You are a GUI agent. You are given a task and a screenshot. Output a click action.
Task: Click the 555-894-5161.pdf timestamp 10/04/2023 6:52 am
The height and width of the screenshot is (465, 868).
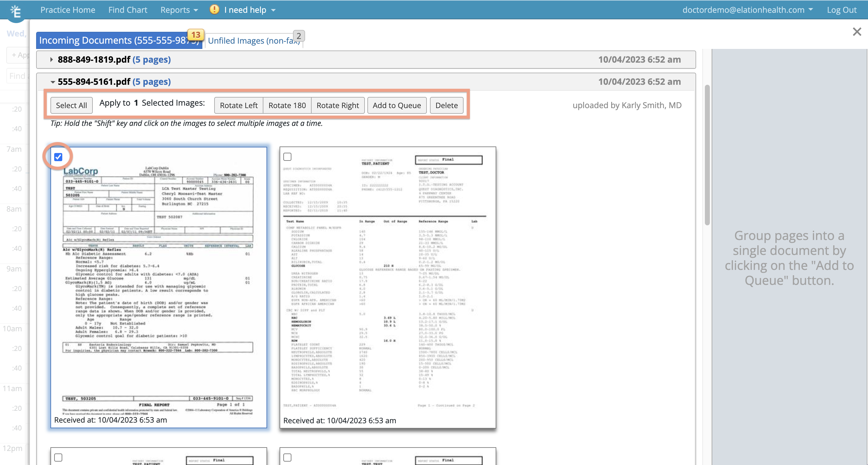(639, 82)
